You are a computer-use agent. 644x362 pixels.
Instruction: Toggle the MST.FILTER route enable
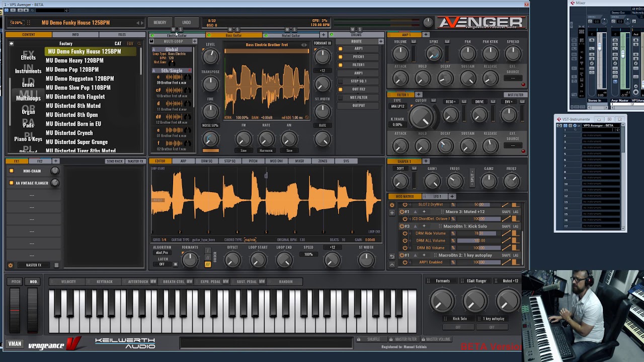point(340,98)
